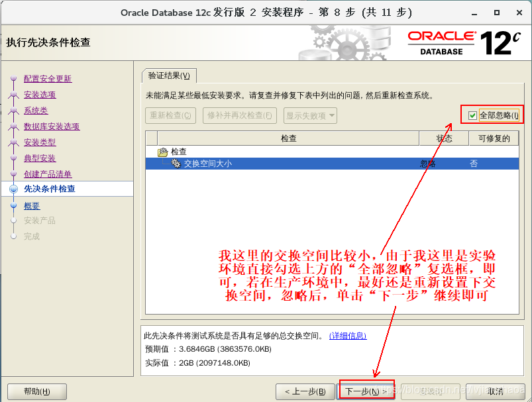Select the 交换空间大小 row
The height and width of the screenshot is (402, 532).
332,164
